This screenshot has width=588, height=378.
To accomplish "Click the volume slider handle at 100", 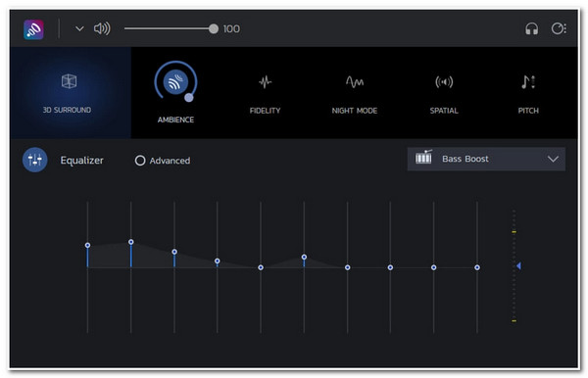I will click(214, 28).
